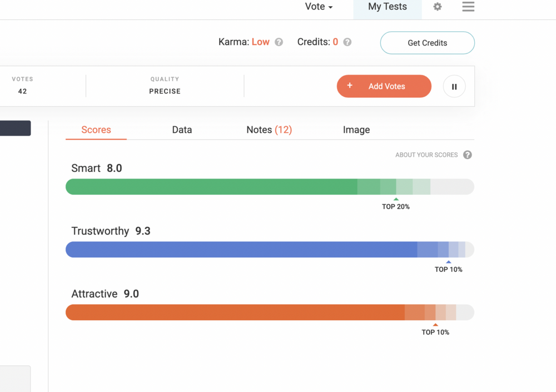556x392 pixels.
Task: Click the green Smart score bar
Action: coord(270,187)
